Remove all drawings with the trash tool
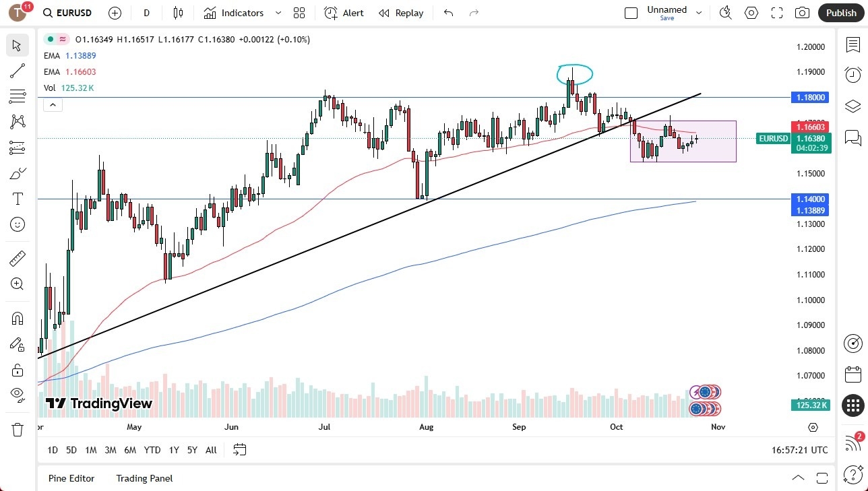The height and width of the screenshot is (491, 868). tap(17, 428)
